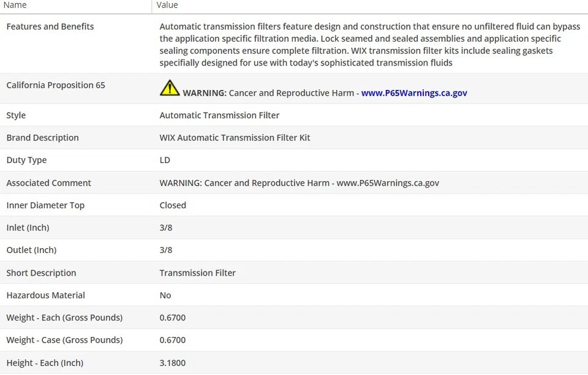Click WIX Automatic Transmission Filter Kit value

point(235,138)
